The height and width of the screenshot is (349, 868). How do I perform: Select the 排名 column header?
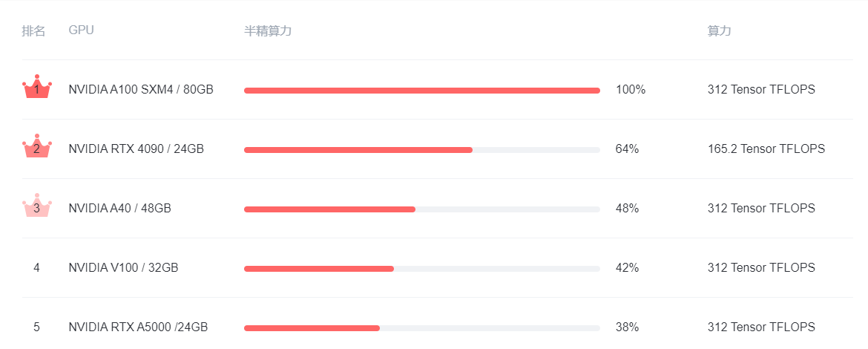(x=33, y=30)
